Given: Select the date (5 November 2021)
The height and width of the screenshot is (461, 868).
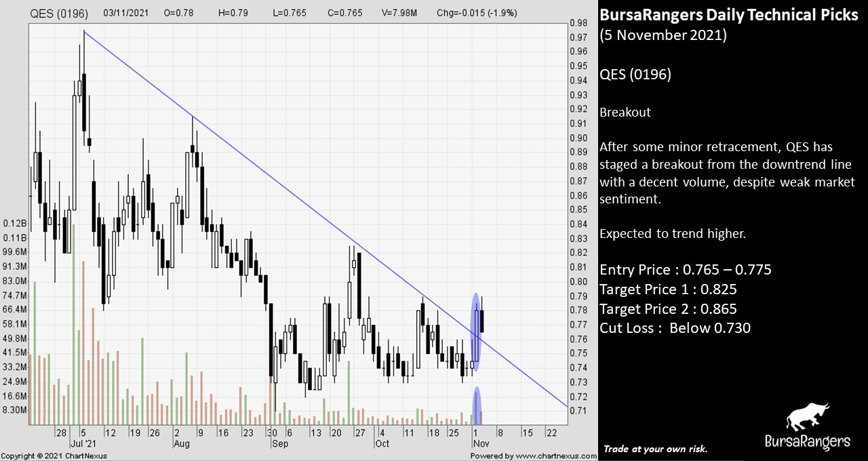Looking at the screenshot, I should tap(663, 35).
